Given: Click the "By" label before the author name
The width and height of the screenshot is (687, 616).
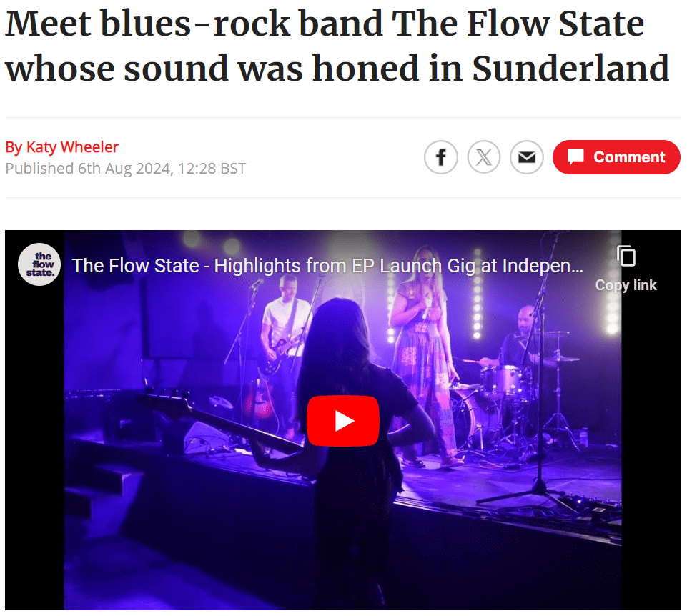Looking at the screenshot, I should click(14, 148).
